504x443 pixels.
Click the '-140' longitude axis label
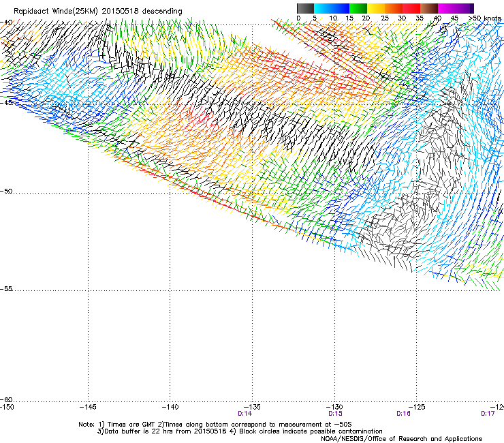click(x=170, y=407)
